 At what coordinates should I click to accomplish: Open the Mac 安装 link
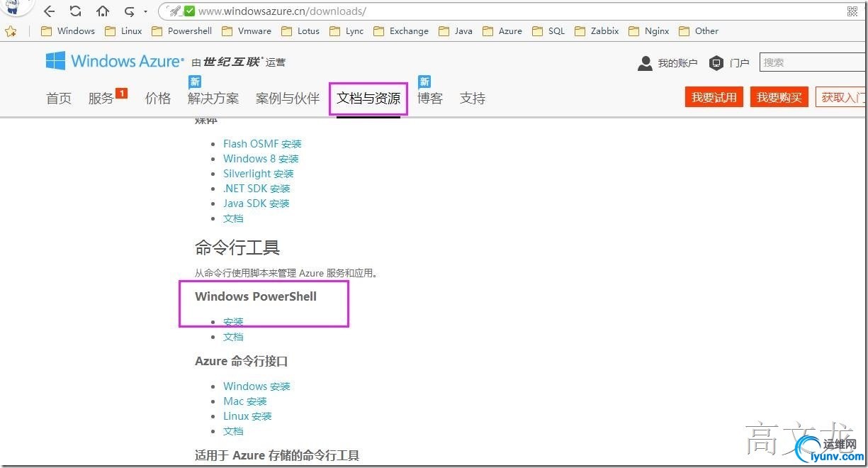[245, 401]
